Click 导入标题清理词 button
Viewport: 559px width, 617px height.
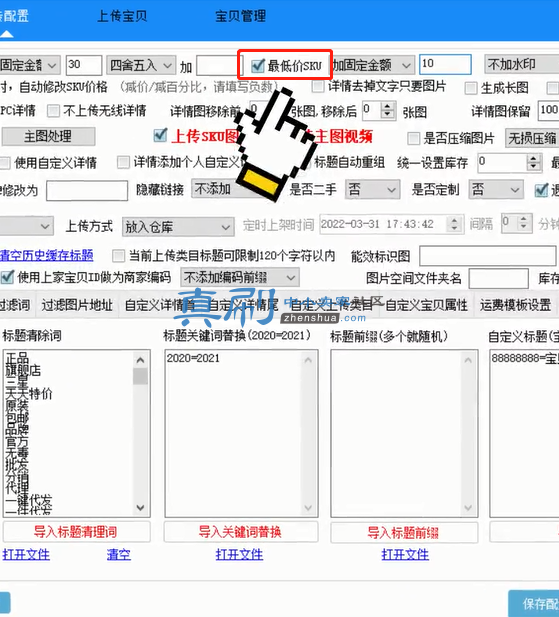77,532
